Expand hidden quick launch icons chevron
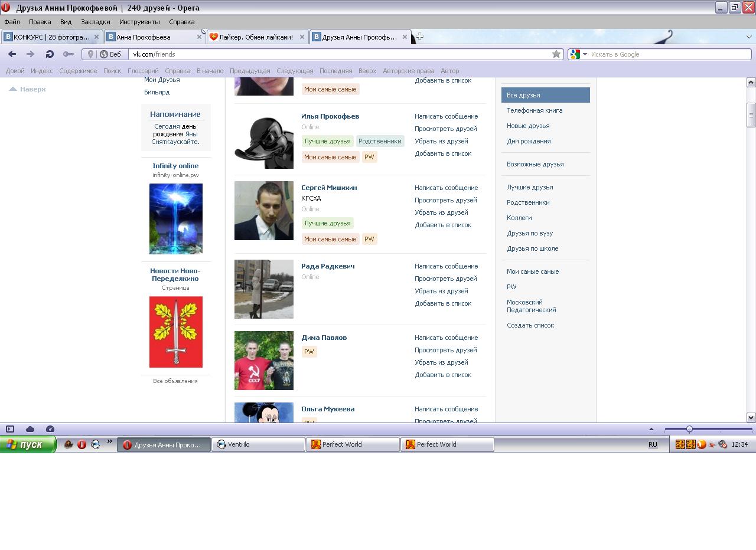756x550 pixels. pos(109,441)
